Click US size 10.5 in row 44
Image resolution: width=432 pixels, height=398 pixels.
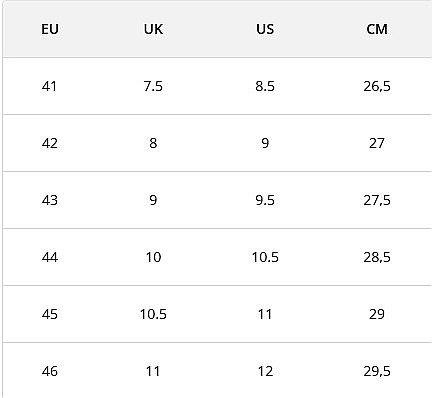click(x=265, y=257)
